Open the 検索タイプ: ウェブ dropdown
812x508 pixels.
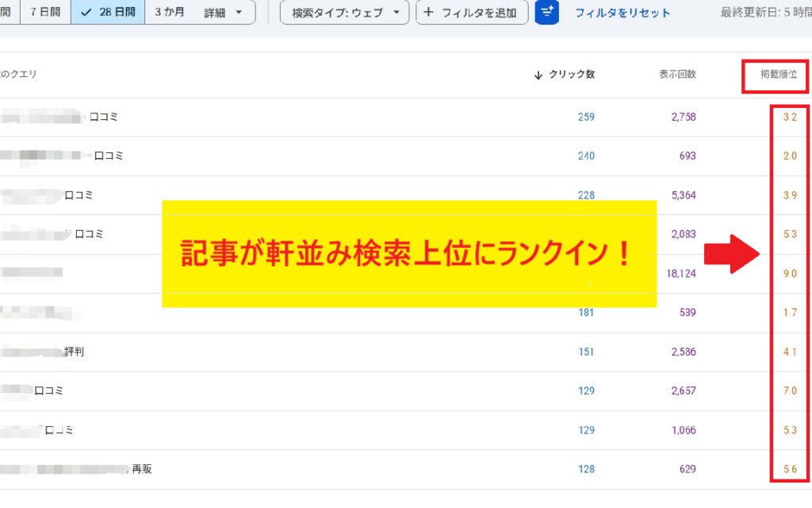tap(344, 13)
